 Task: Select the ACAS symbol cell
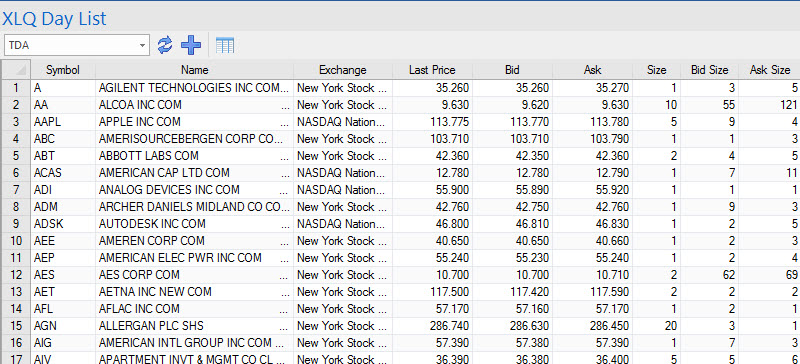(x=63, y=173)
